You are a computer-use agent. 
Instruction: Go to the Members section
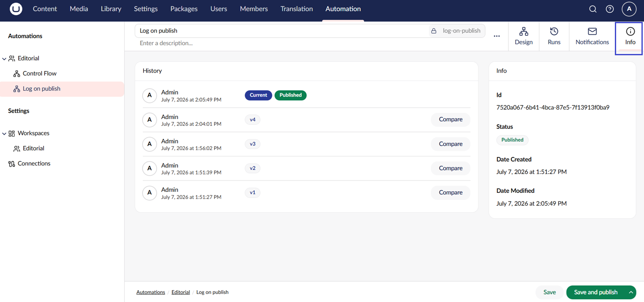(254, 9)
